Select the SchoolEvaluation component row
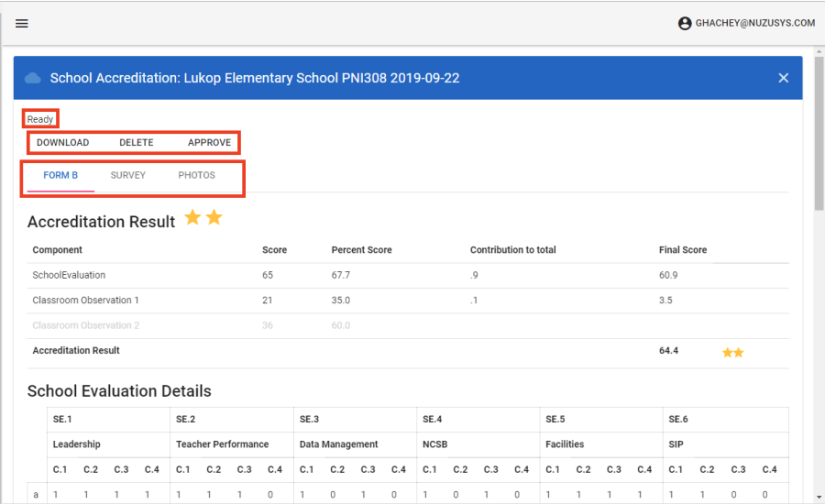The image size is (825, 504). [69, 275]
